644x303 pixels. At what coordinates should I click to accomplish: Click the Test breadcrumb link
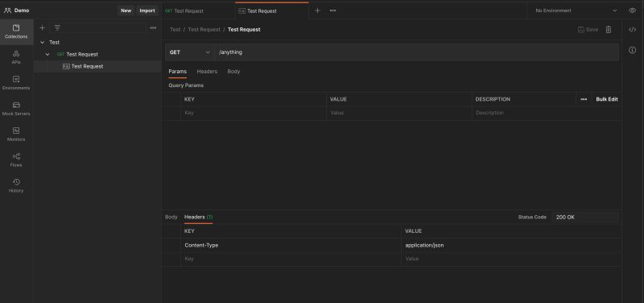(175, 30)
